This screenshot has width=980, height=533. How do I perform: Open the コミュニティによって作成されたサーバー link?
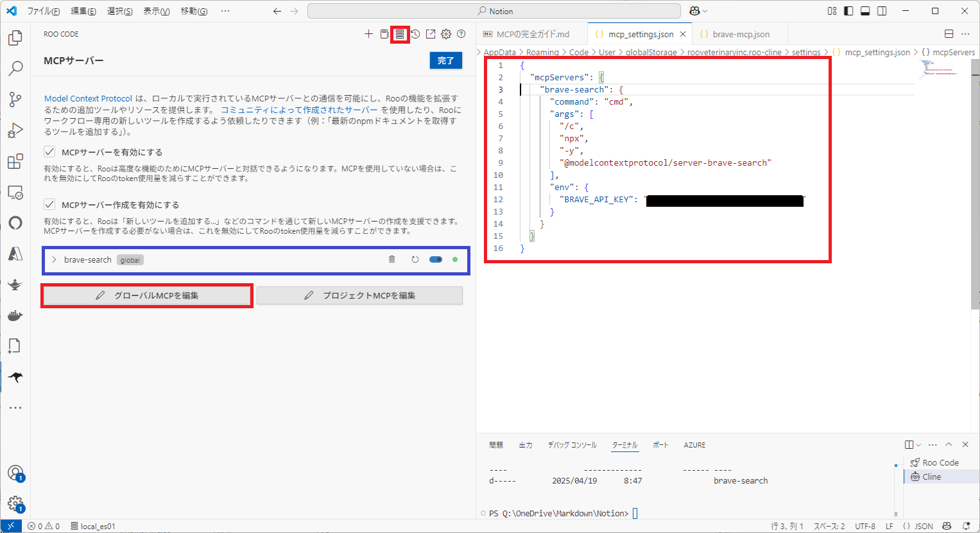(x=299, y=110)
